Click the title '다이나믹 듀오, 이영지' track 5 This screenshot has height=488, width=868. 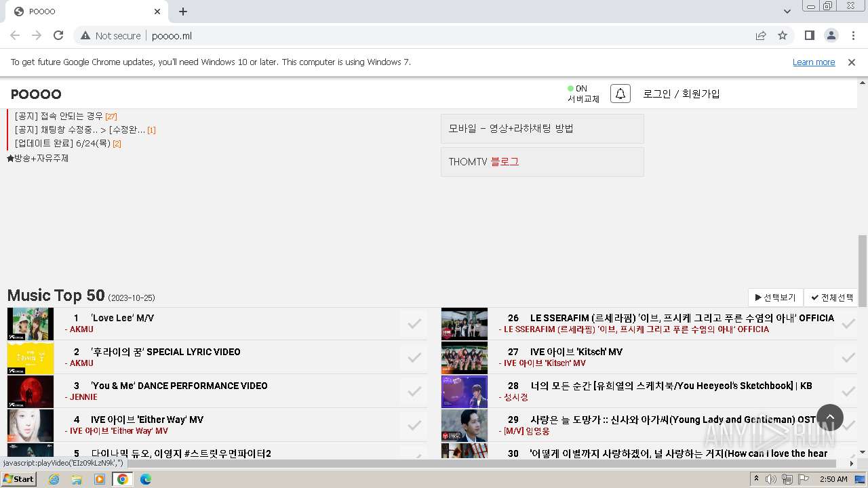(181, 453)
